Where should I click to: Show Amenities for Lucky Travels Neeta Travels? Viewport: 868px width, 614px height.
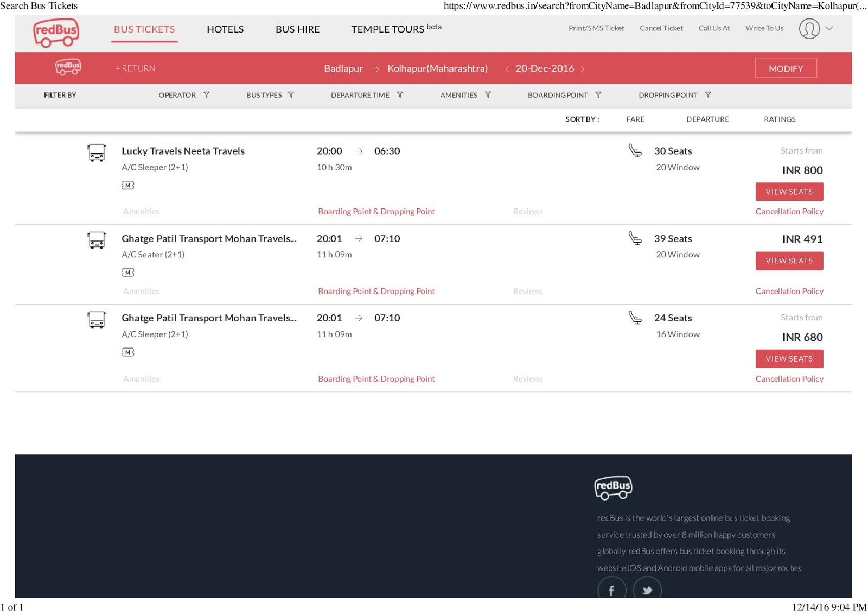coord(141,212)
